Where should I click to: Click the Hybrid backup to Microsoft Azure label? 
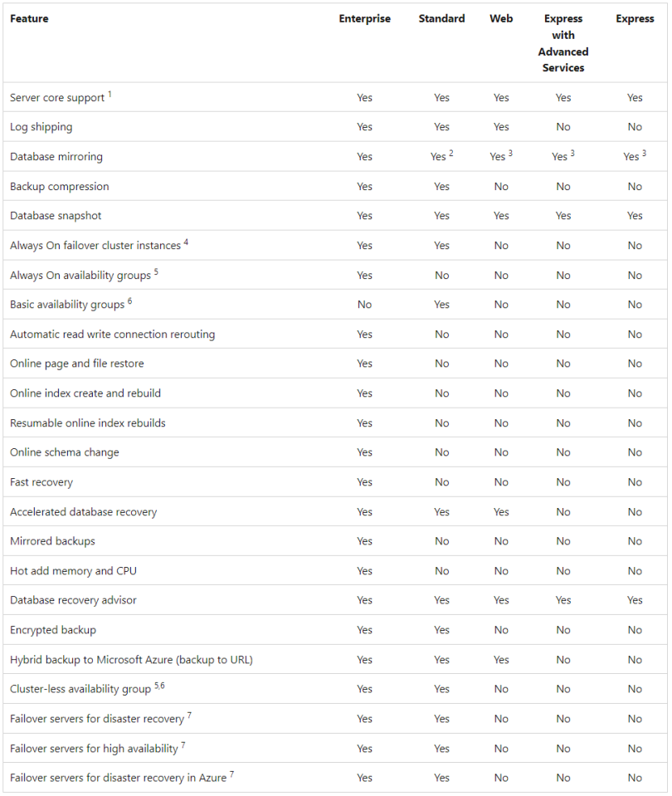pyautogui.click(x=131, y=660)
